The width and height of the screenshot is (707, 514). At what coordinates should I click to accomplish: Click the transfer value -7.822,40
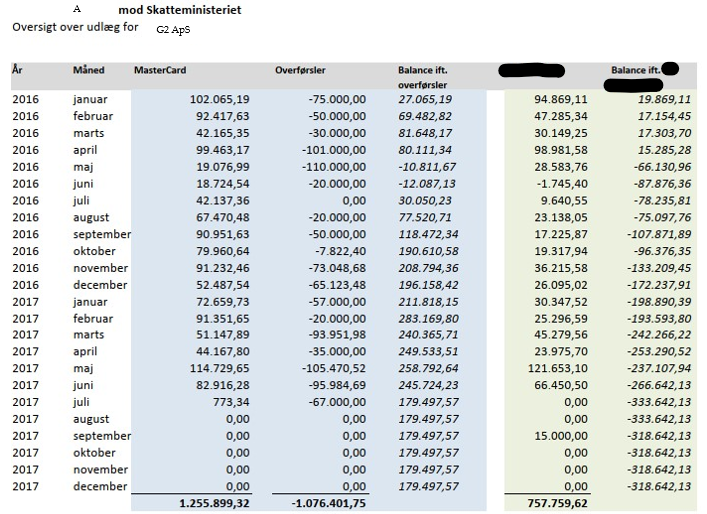(x=338, y=251)
